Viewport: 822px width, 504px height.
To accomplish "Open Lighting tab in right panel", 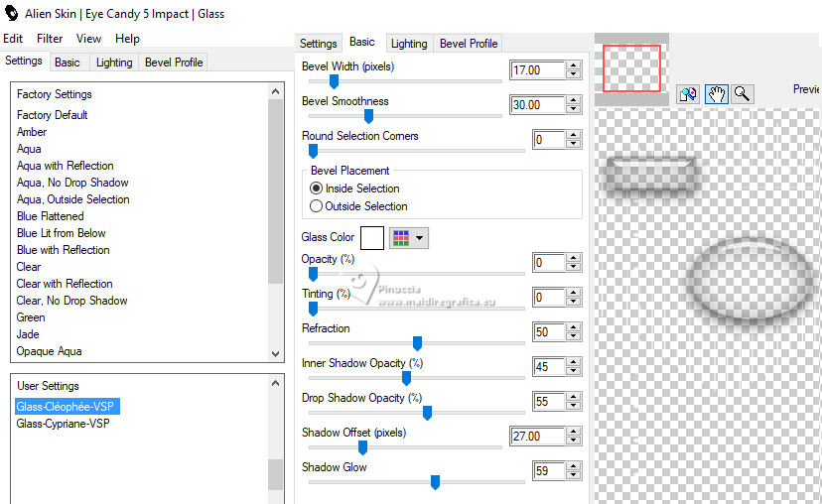I will pos(409,44).
